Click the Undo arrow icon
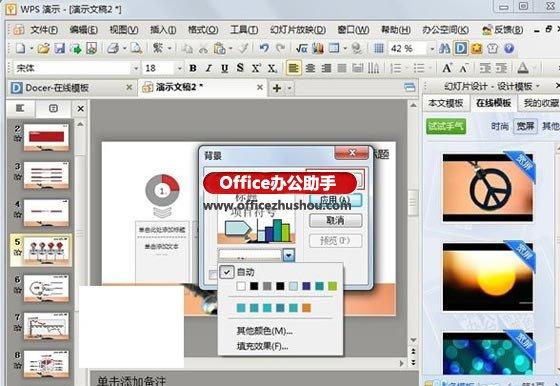The image size is (560, 386). [x=264, y=48]
